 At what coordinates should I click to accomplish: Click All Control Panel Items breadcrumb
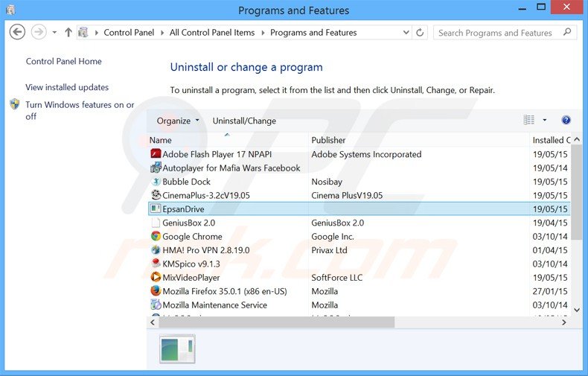pyautogui.click(x=212, y=33)
